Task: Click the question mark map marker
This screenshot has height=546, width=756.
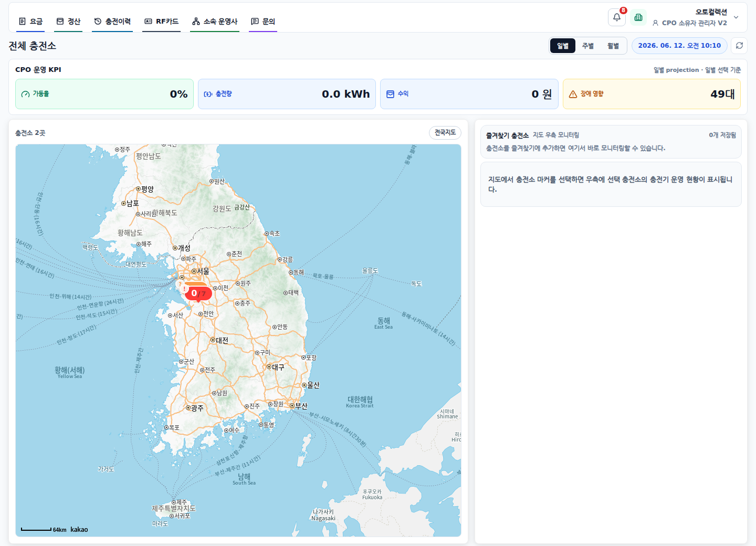Action: point(181,284)
